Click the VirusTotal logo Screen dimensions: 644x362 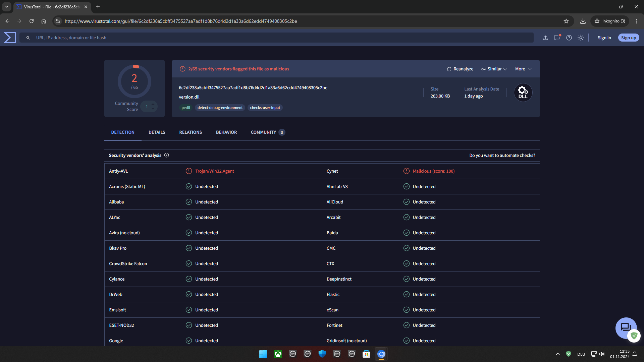tap(9, 38)
